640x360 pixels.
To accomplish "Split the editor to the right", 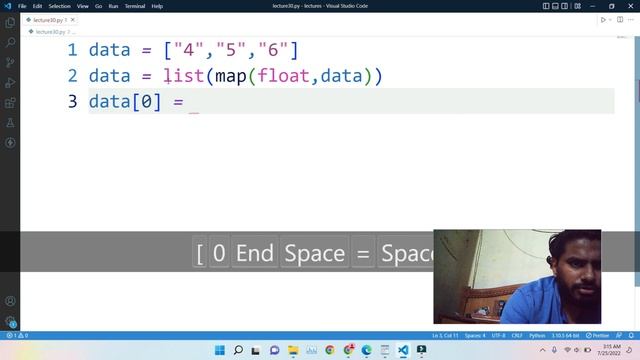I will pyautogui.click(x=620, y=20).
